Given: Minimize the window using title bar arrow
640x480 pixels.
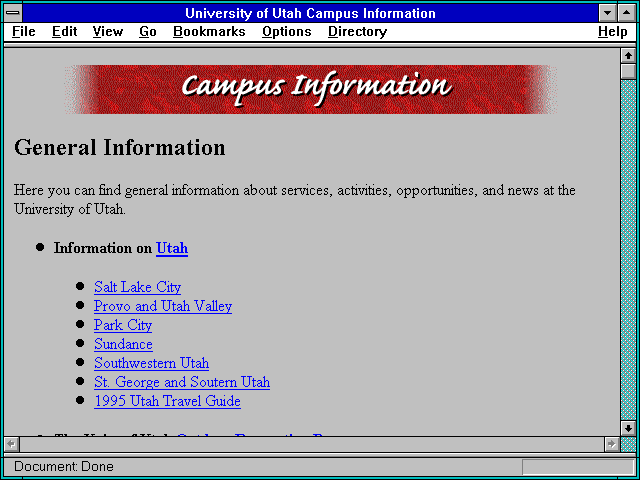Looking at the screenshot, I should point(607,13).
